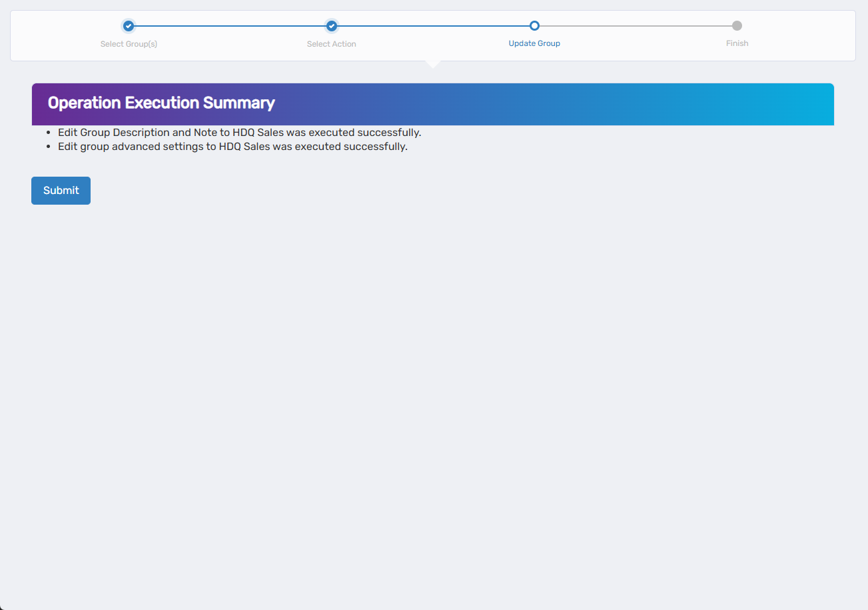Viewport: 868px width, 610px height.
Task: Click the white caret pointer below the stepper
Action: click(433, 62)
